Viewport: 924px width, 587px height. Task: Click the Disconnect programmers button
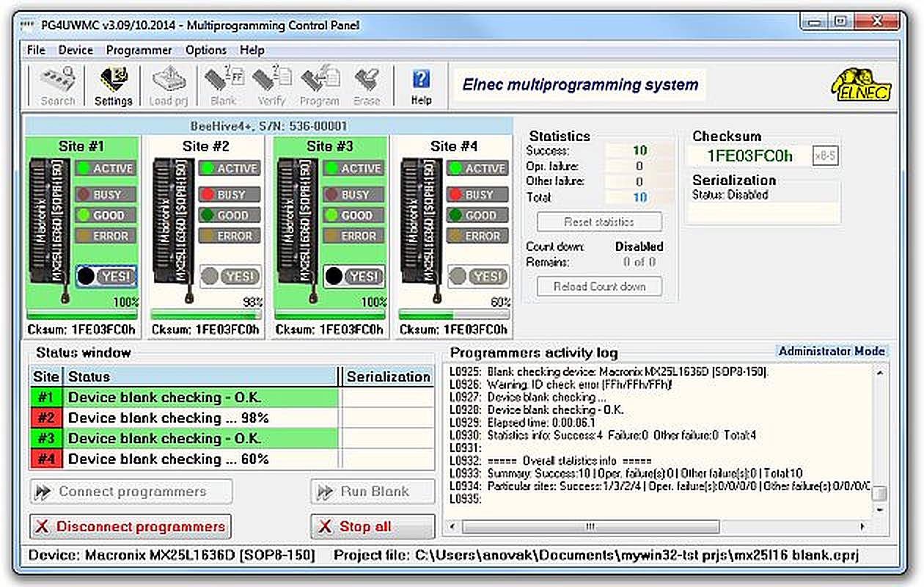pyautogui.click(x=131, y=526)
